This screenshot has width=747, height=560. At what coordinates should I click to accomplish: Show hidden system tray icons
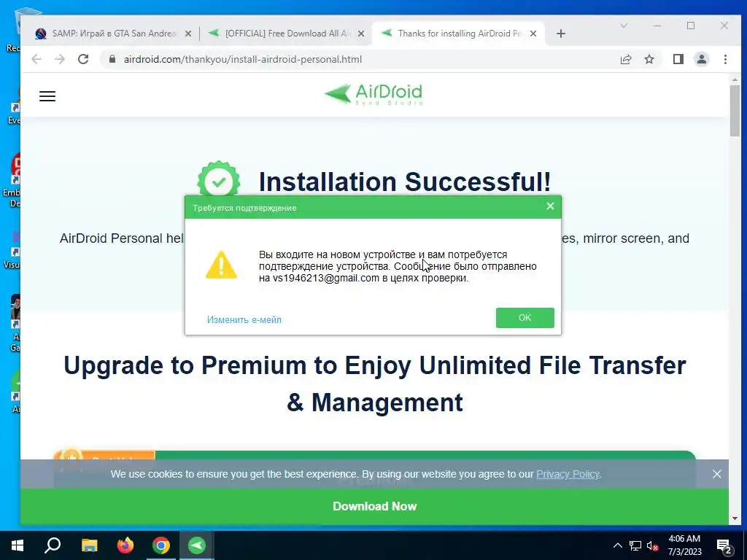tap(617, 545)
